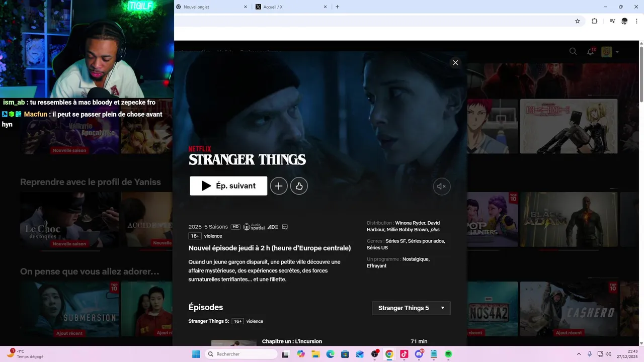Click the subtitles icon badge

(x=285, y=227)
